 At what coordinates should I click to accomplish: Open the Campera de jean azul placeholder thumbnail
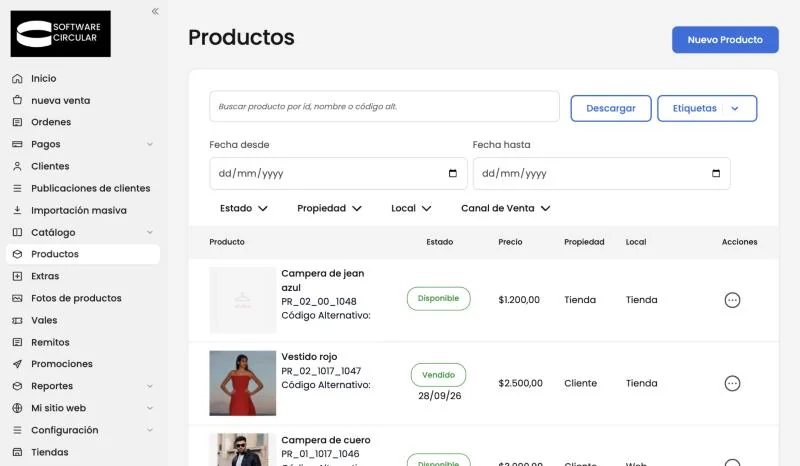(242, 300)
